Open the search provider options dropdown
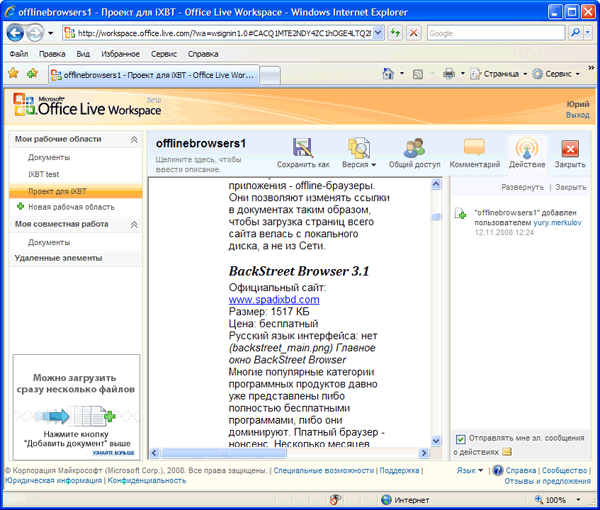 point(588,33)
